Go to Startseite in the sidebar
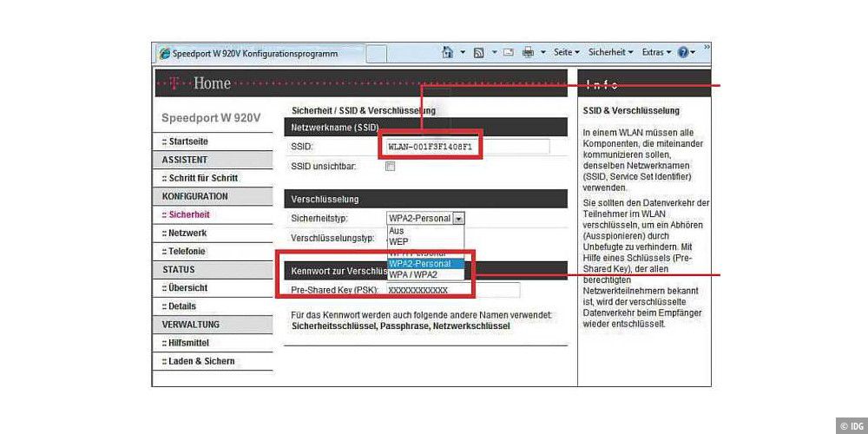 pyautogui.click(x=188, y=141)
